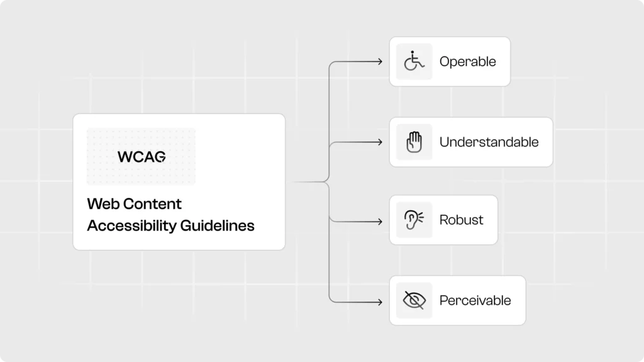Click the word Guidelines in the heading
Image resolution: width=644 pixels, height=362 pixels.
click(217, 225)
